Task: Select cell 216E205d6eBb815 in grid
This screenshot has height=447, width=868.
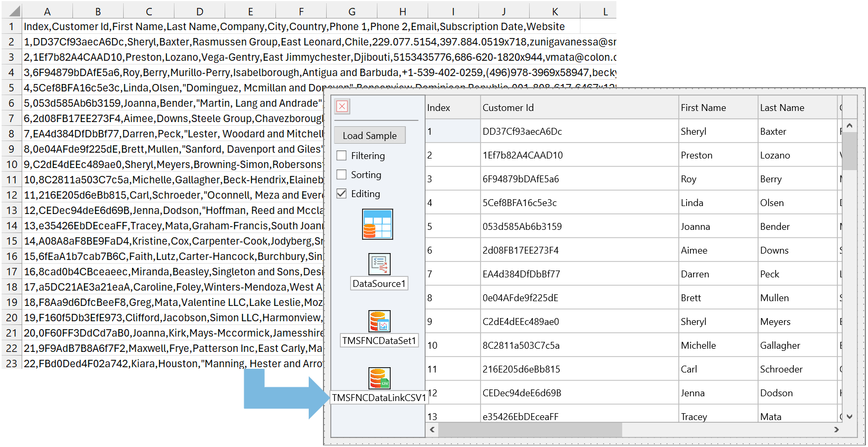Action: point(579,369)
